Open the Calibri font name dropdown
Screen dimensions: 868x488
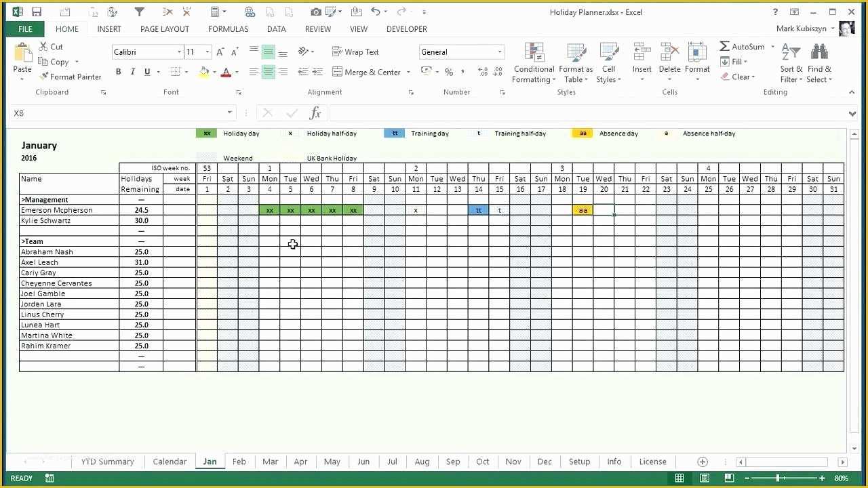click(x=179, y=52)
